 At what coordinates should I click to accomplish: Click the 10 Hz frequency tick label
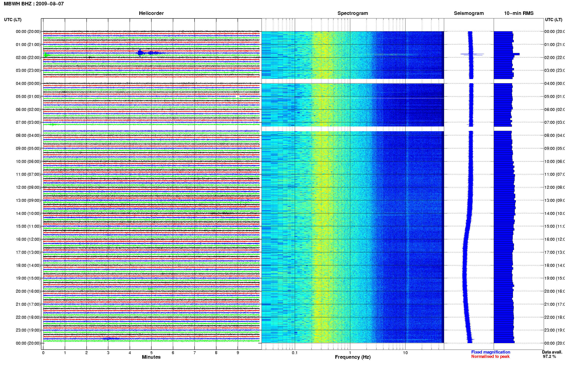point(405,353)
